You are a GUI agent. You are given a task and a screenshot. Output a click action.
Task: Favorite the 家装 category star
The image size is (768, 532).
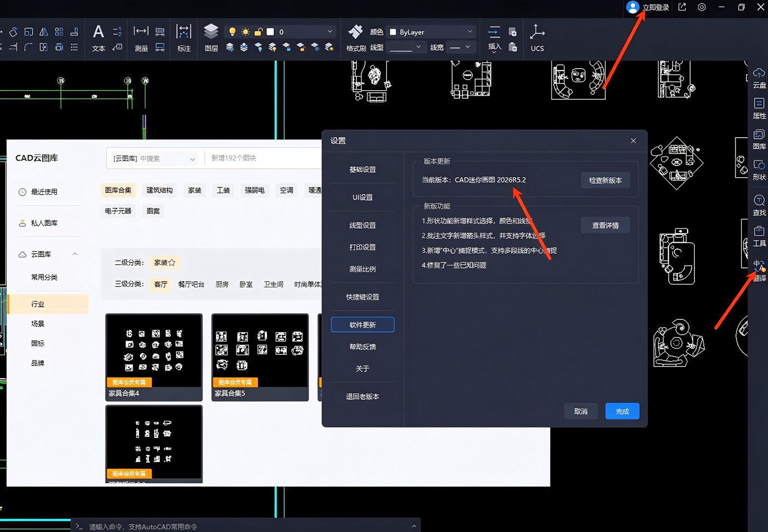[172, 263]
